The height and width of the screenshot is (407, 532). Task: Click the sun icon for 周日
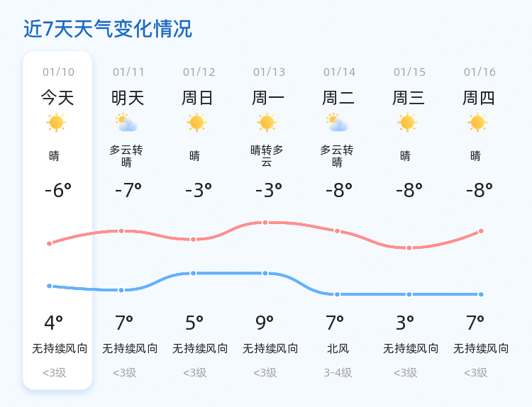click(x=196, y=123)
